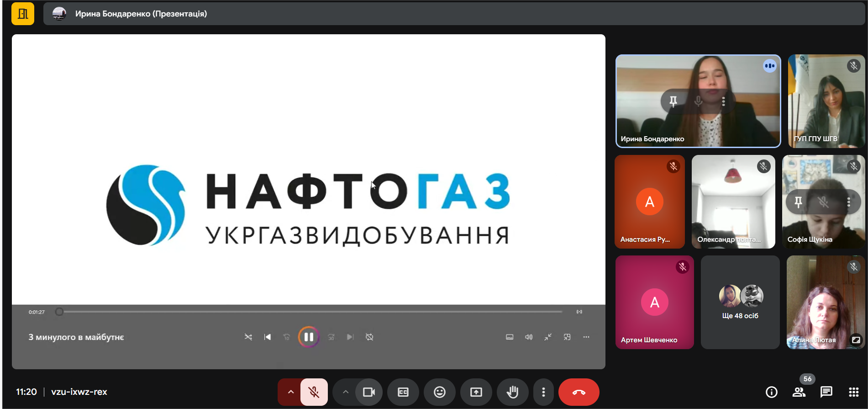
Task: Click the elapsed time 0:01:27
Action: point(37,312)
